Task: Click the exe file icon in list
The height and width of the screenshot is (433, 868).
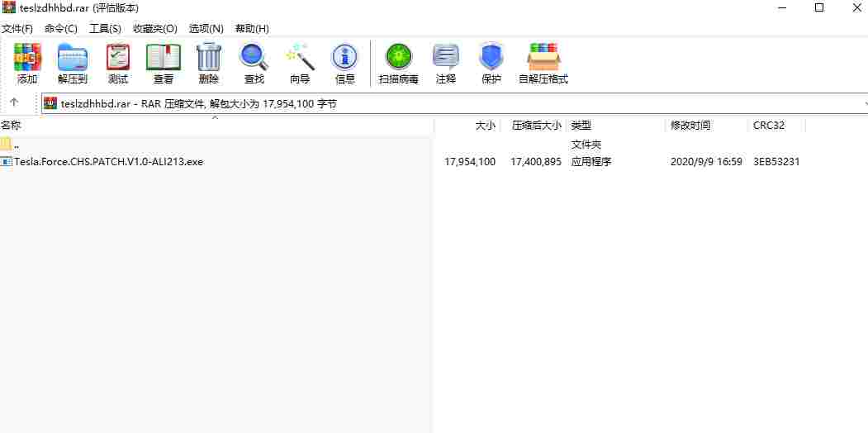Action: (6, 162)
